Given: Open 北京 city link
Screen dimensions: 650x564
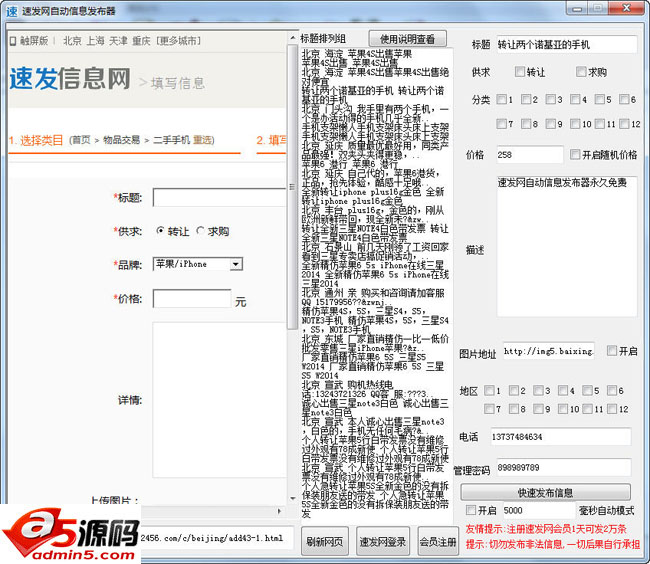Looking at the screenshot, I should pos(72,41).
